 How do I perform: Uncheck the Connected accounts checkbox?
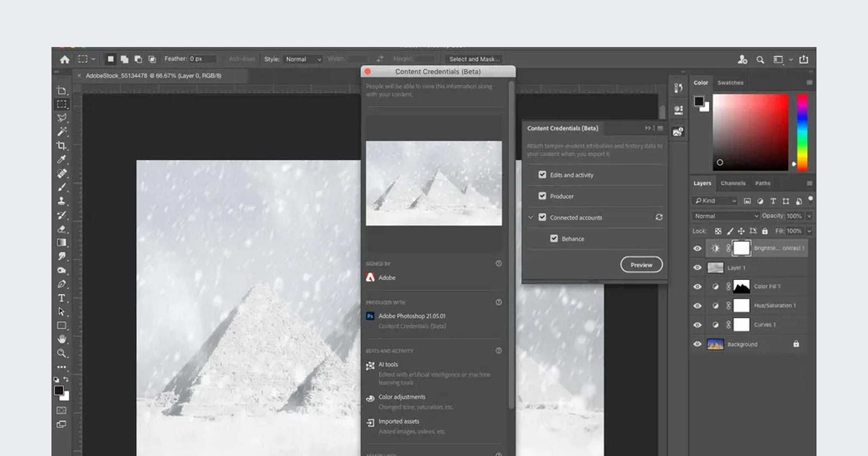pyautogui.click(x=542, y=217)
